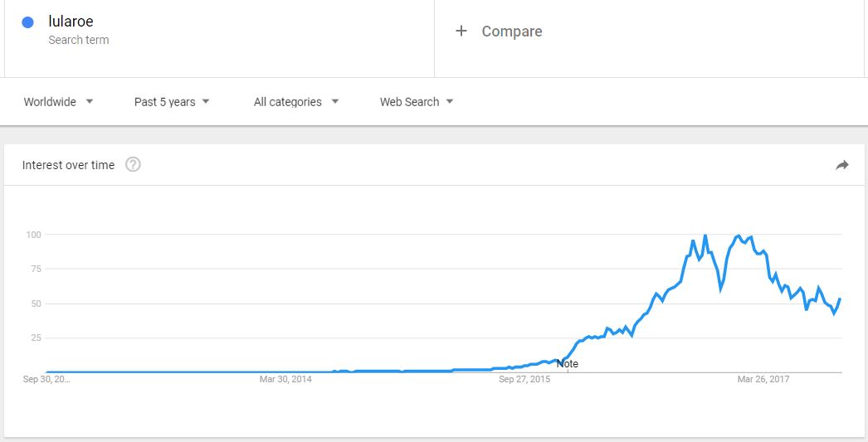
Task: Click the arrow next to Worldwide
Action: point(90,102)
